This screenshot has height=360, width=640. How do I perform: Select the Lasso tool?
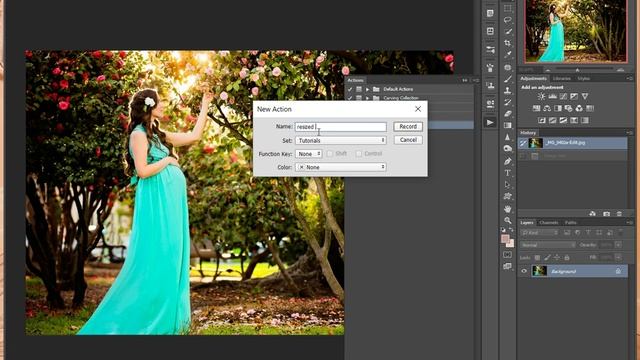click(507, 20)
